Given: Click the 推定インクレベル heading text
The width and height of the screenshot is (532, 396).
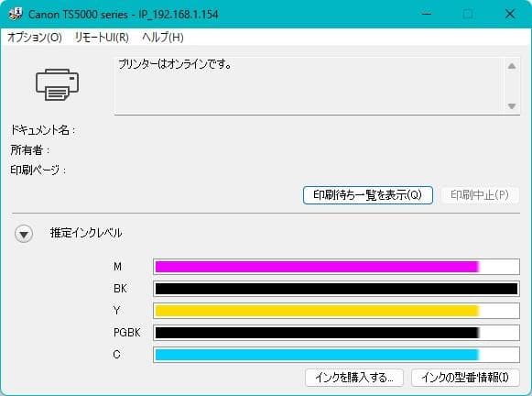Looking at the screenshot, I should coord(86,233).
